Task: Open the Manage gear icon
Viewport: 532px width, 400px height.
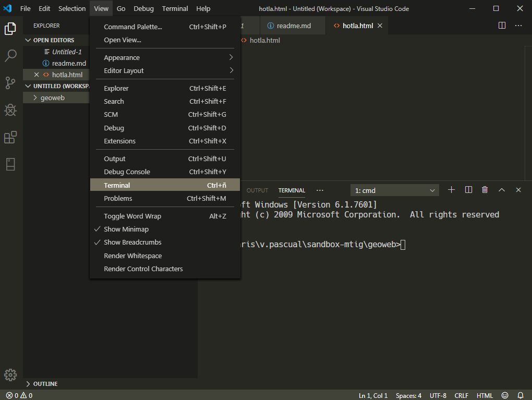Action: (10, 375)
